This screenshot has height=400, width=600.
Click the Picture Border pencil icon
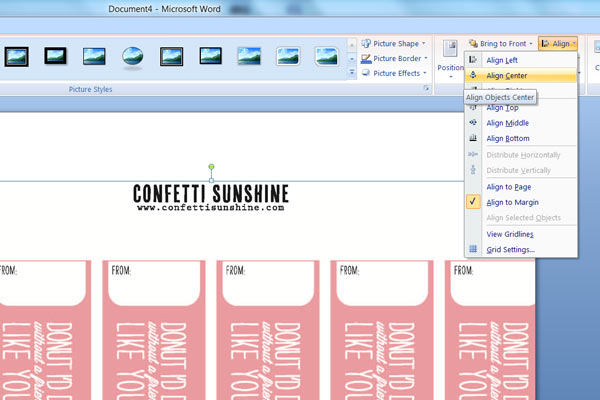click(366, 59)
